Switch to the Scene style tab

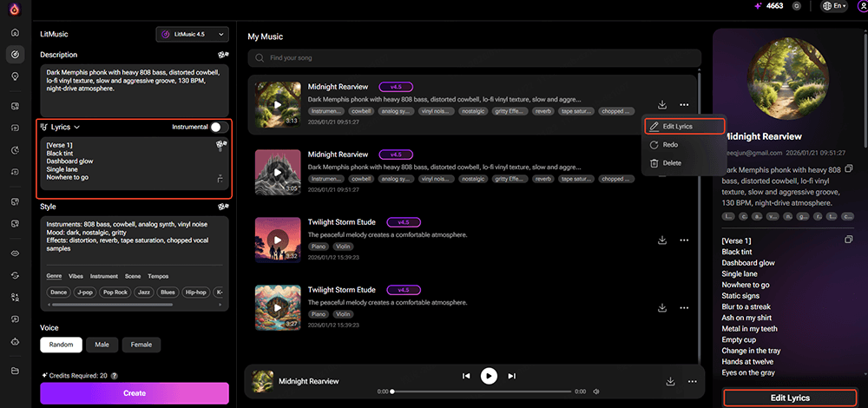(x=133, y=276)
